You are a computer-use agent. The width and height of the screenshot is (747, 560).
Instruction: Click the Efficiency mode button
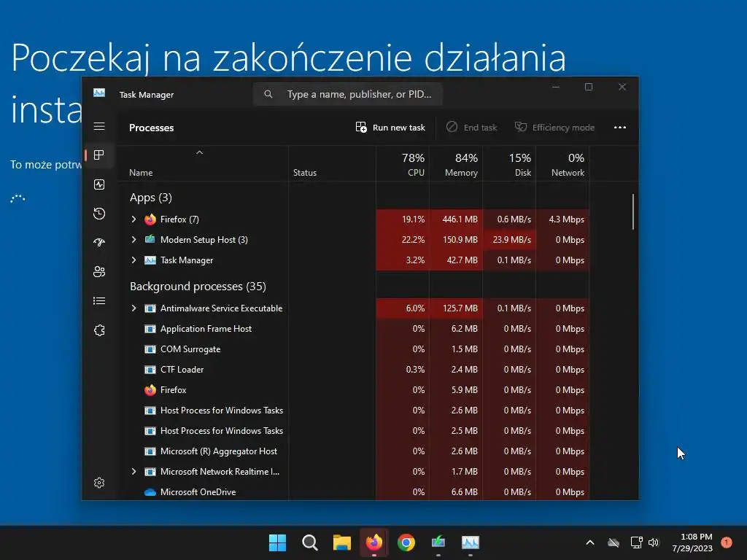tap(554, 127)
